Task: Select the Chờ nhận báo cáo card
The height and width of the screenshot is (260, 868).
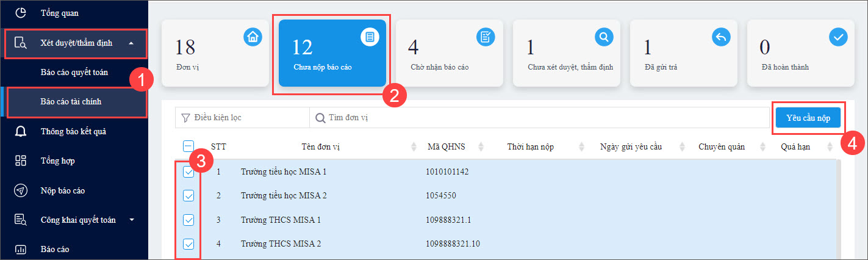Action: point(450,52)
